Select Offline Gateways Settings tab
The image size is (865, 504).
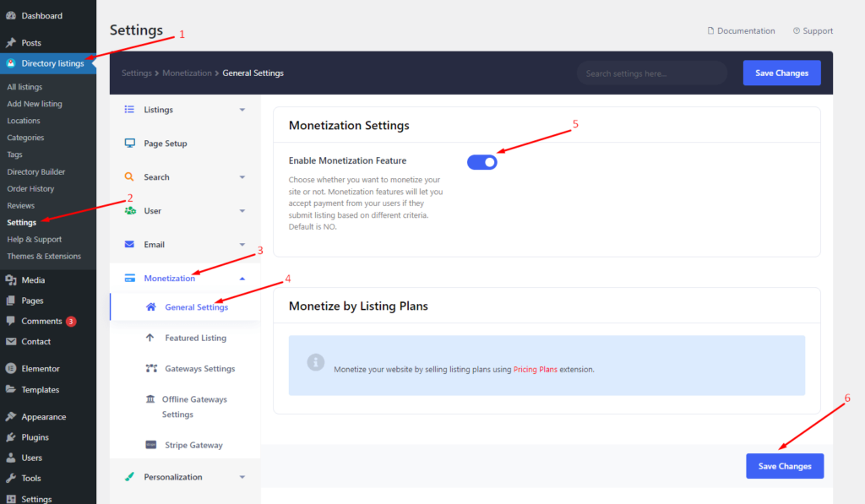click(194, 406)
